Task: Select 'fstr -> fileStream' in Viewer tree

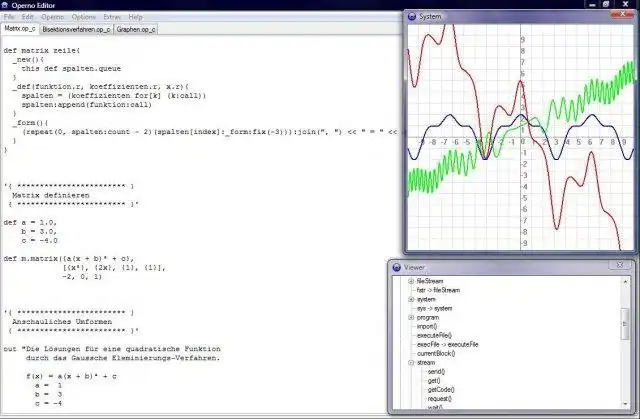Action: point(438,290)
